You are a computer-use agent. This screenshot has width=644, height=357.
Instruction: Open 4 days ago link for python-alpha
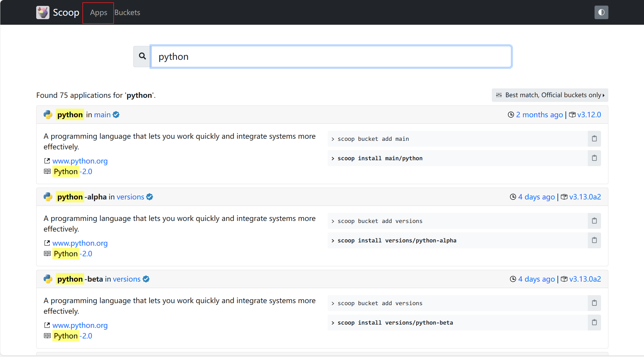pos(537,197)
